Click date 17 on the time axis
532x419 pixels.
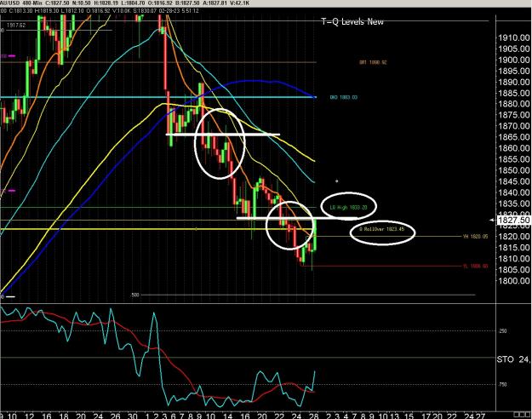tap(426, 416)
